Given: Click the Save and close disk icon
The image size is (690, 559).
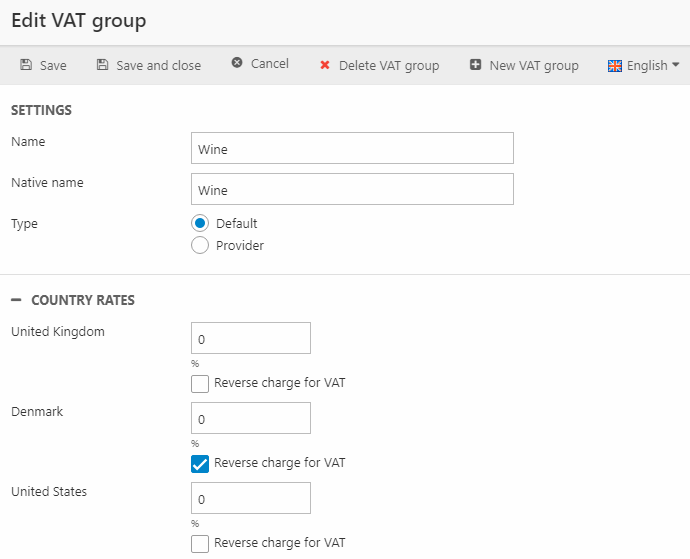Looking at the screenshot, I should tap(102, 65).
